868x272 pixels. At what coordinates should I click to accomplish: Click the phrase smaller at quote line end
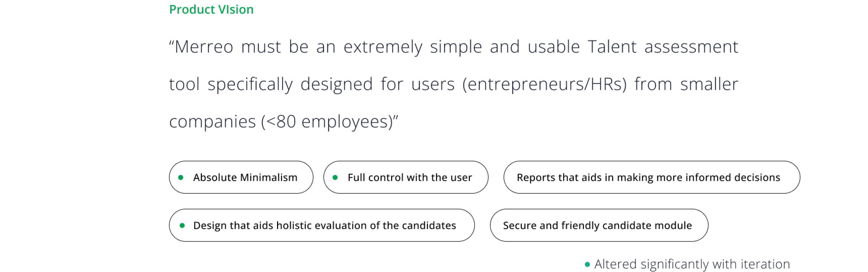(709, 84)
